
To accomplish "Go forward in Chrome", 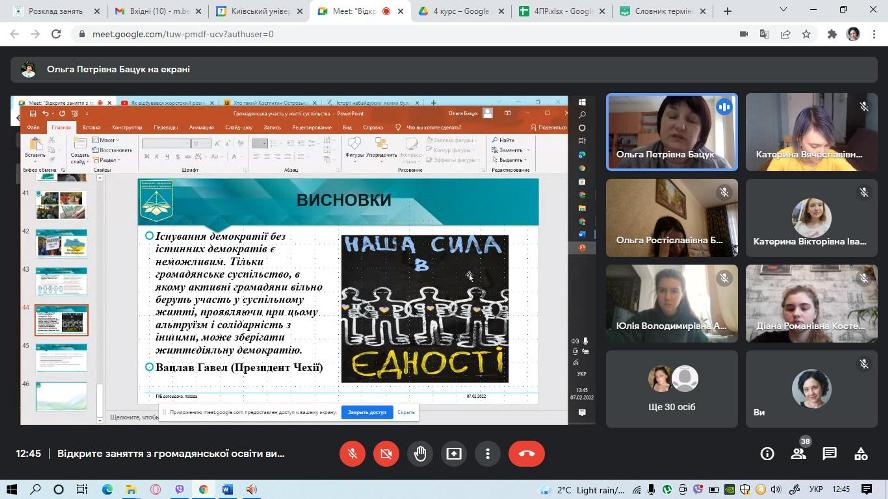I will pyautogui.click(x=35, y=34).
